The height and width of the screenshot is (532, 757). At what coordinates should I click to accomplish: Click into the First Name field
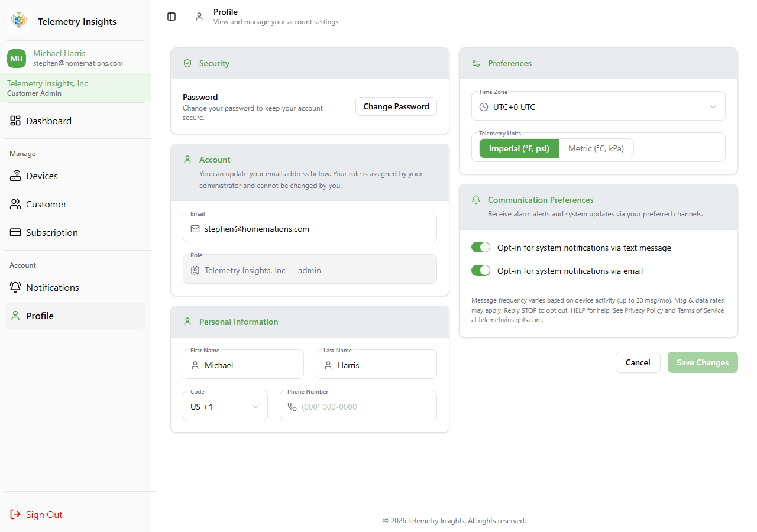click(x=250, y=365)
